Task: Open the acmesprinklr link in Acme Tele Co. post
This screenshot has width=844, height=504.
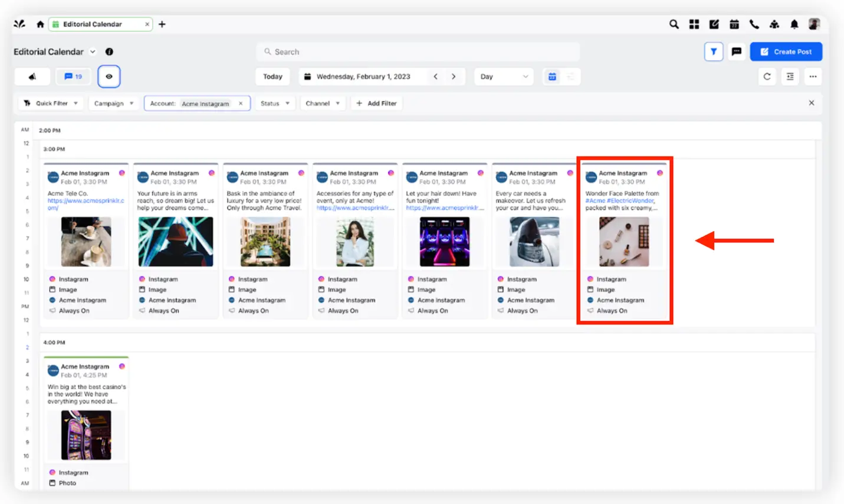Action: [x=86, y=204]
